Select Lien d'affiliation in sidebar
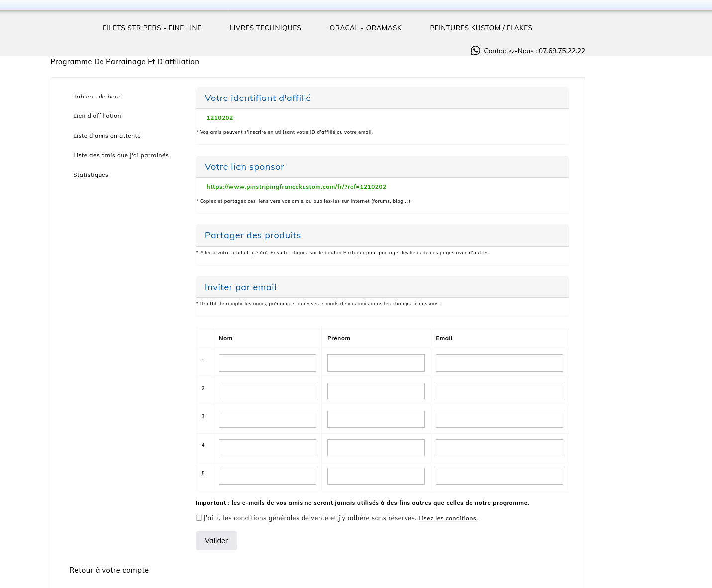 [x=97, y=116]
